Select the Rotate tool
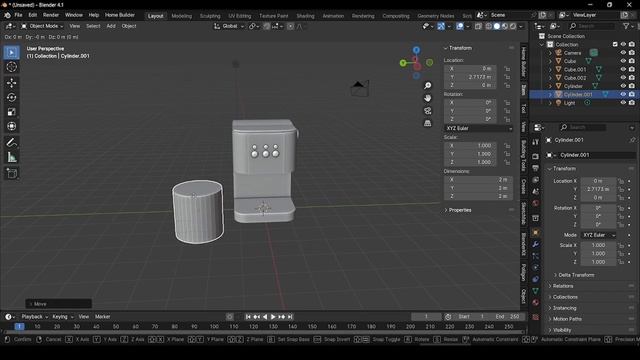Viewport: 640px width, 360px height. (x=11, y=97)
